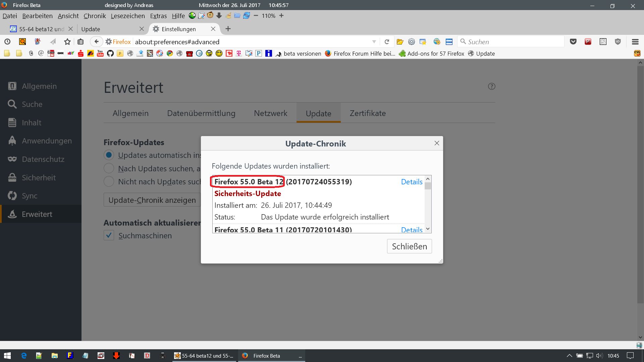Click the bookmark star icon
The width and height of the screenshot is (644, 362).
[67, 42]
